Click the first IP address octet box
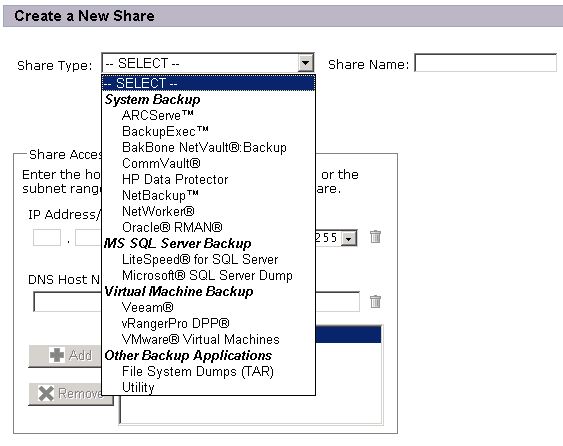This screenshot has height=446, width=563. click(x=47, y=237)
